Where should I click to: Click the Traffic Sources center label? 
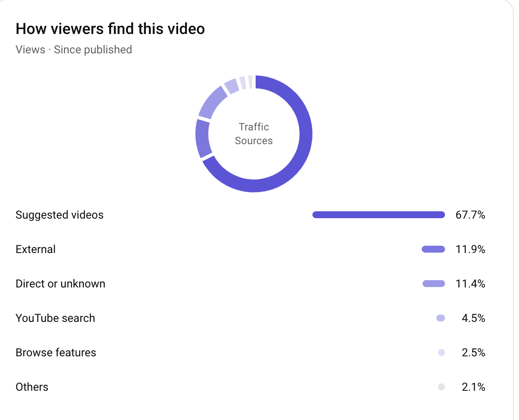[x=253, y=134]
